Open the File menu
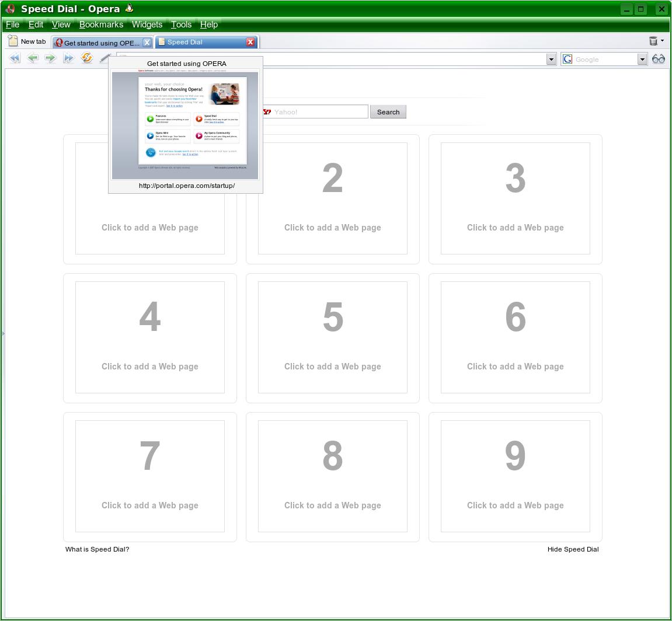 12,25
